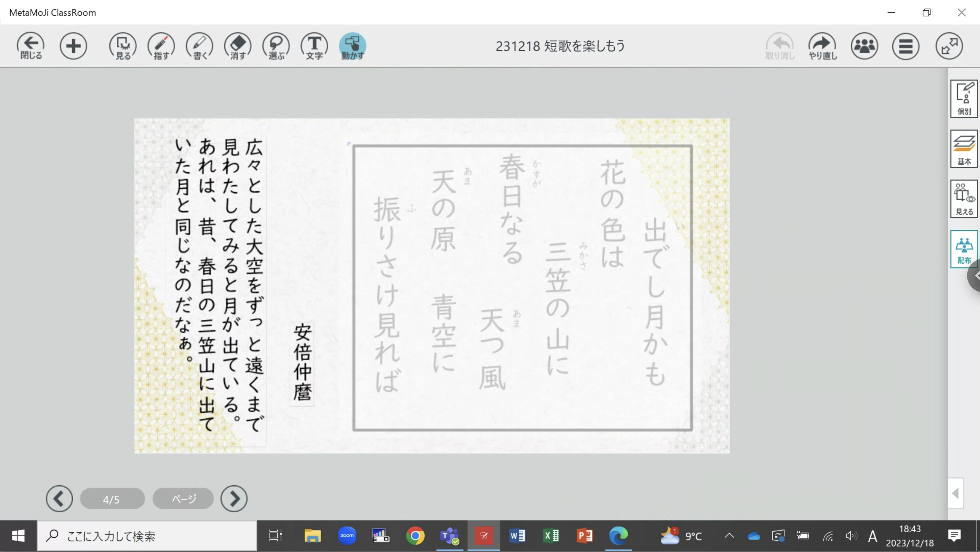Click the やり直し redo button

[822, 46]
